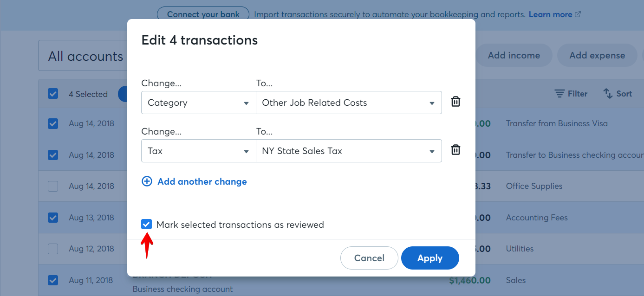
Task: Open the transaction Filter options
Action: (571, 93)
